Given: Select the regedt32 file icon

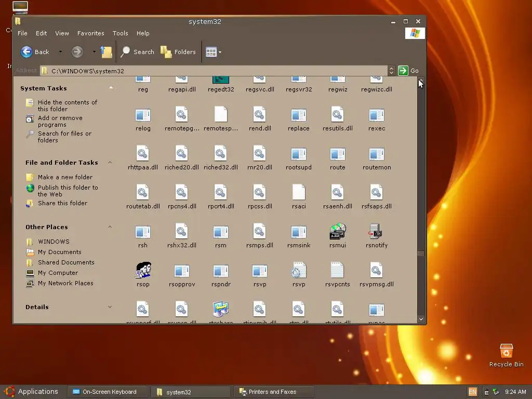Looking at the screenshot, I should [221, 81].
